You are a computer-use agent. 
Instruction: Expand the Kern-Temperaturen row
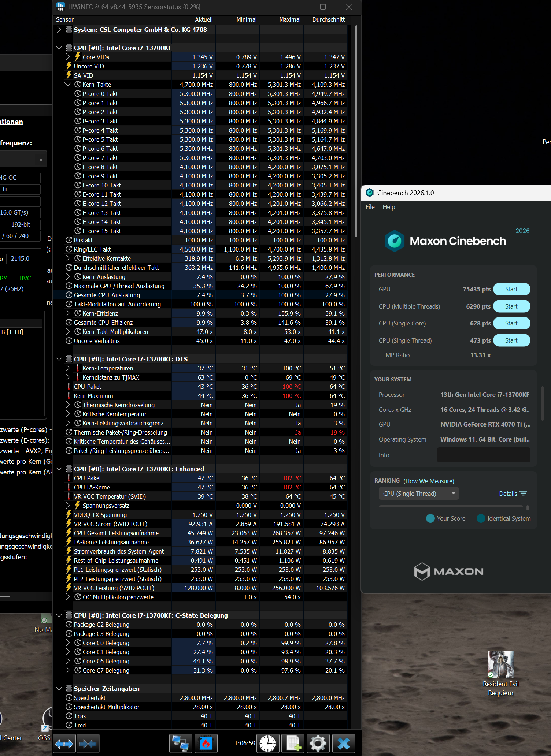(68, 368)
